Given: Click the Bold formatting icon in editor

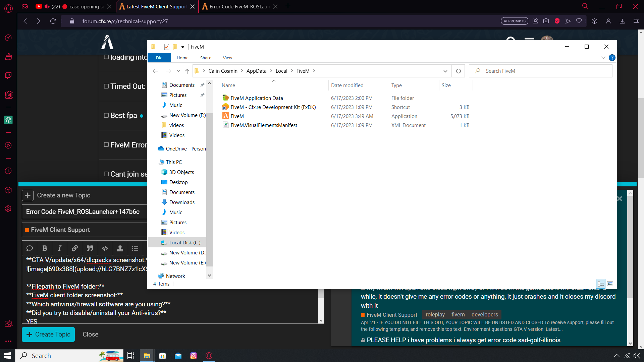Looking at the screenshot, I should 45,248.
